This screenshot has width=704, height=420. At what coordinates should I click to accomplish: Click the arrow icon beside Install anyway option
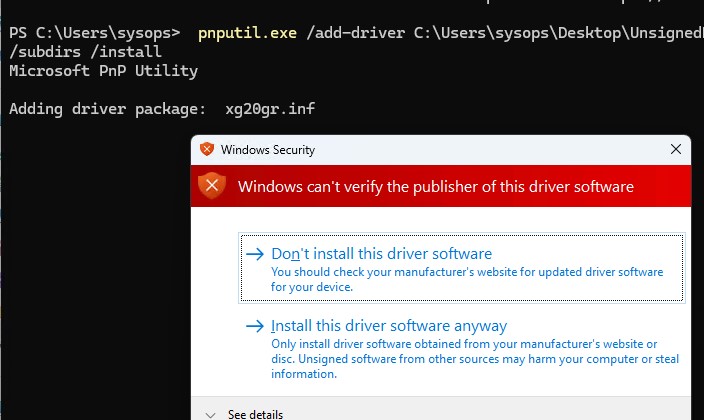(x=255, y=326)
